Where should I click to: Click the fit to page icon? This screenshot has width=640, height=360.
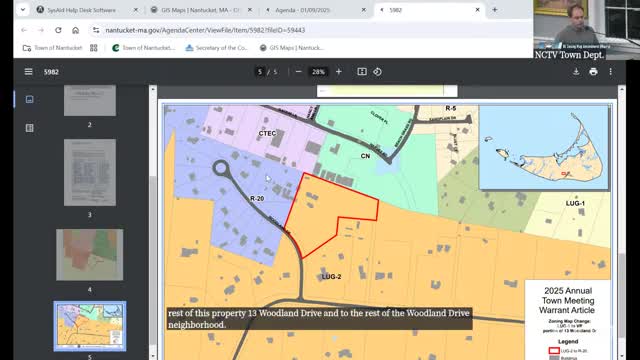(x=362, y=72)
